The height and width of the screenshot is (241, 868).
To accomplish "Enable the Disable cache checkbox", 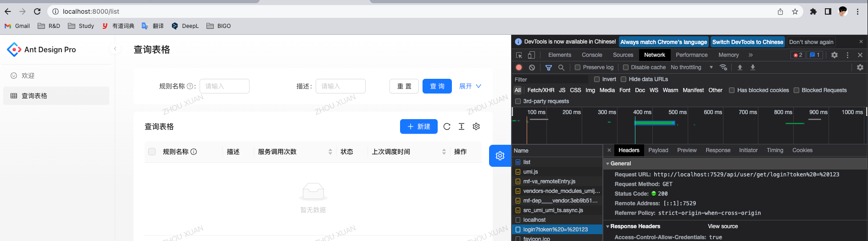I will pos(625,67).
